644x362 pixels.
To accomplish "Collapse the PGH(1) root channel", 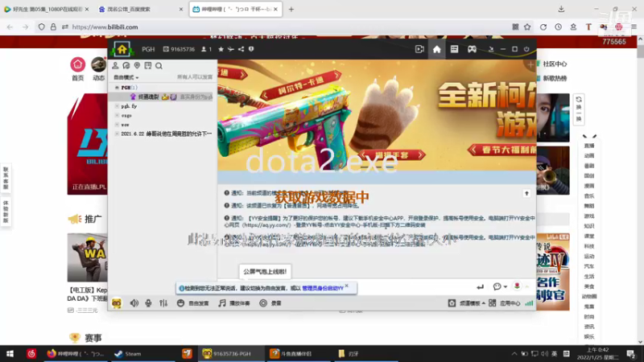I will [117, 88].
